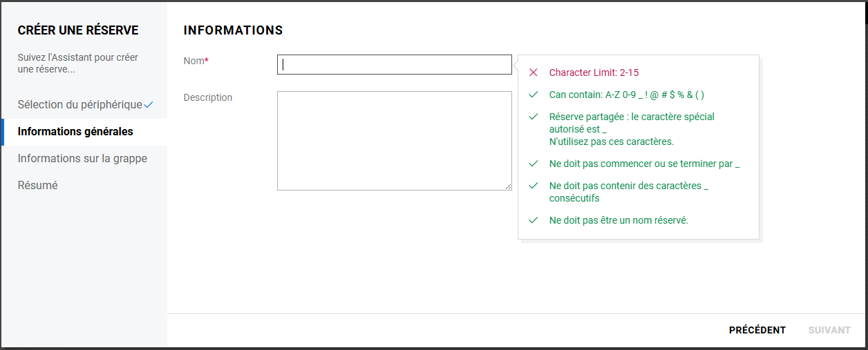Click the 'Character Limit: 2-15' rule text
Image resolution: width=868 pixels, height=350 pixels.
[599, 72]
